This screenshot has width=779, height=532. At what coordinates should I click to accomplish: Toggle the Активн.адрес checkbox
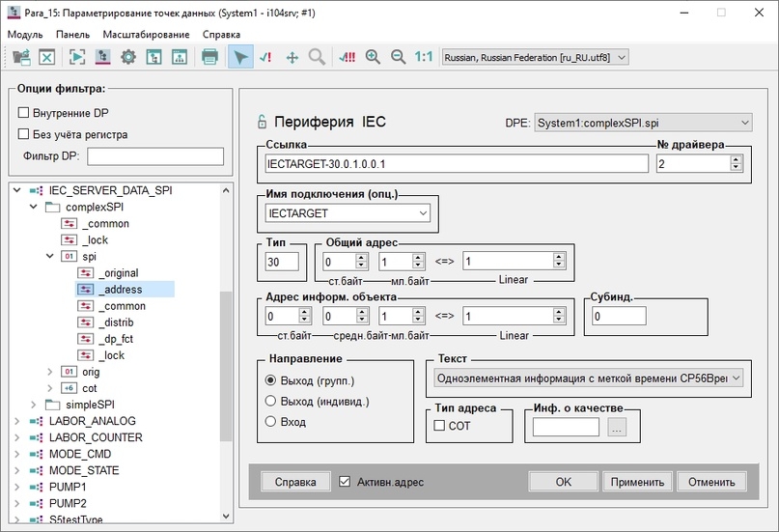pos(345,482)
